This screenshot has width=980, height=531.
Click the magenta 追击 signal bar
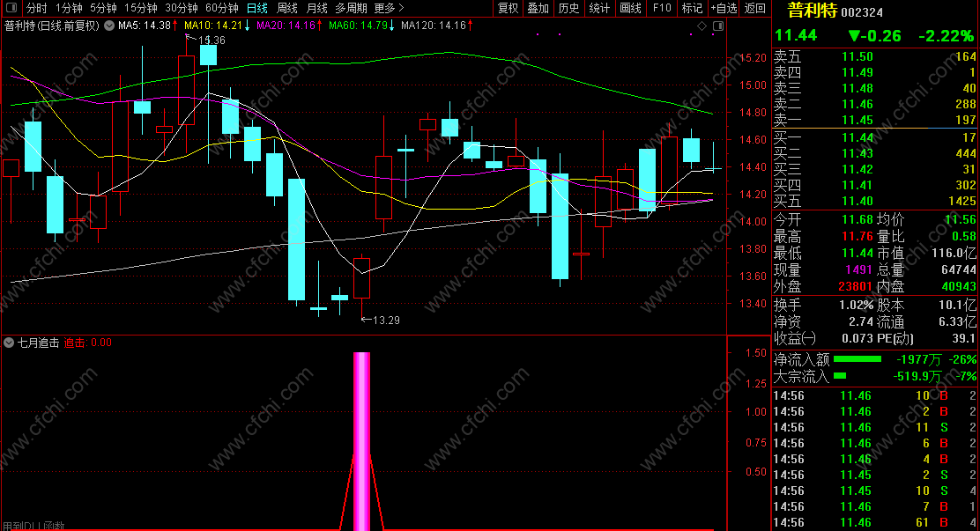pos(362,441)
